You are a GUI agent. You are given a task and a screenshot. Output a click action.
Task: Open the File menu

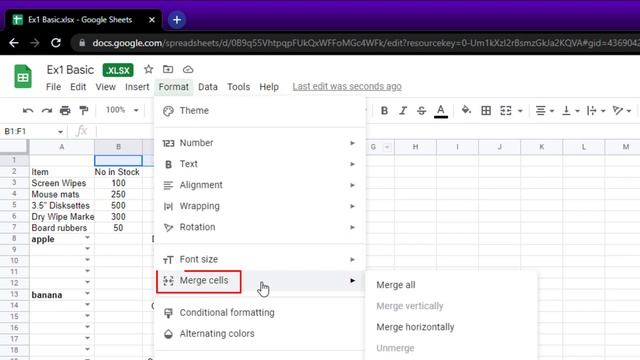point(53,87)
